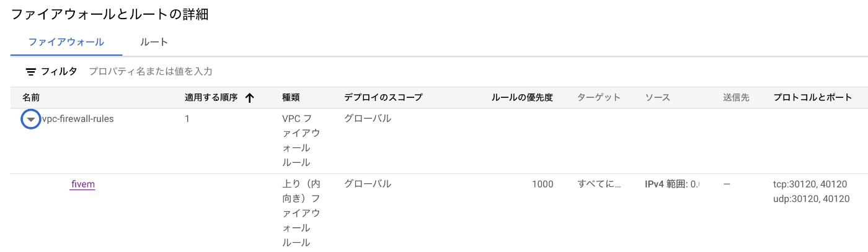Click the ルールの優先度 column header
This screenshot has width=868, height=252.
pos(522,98)
